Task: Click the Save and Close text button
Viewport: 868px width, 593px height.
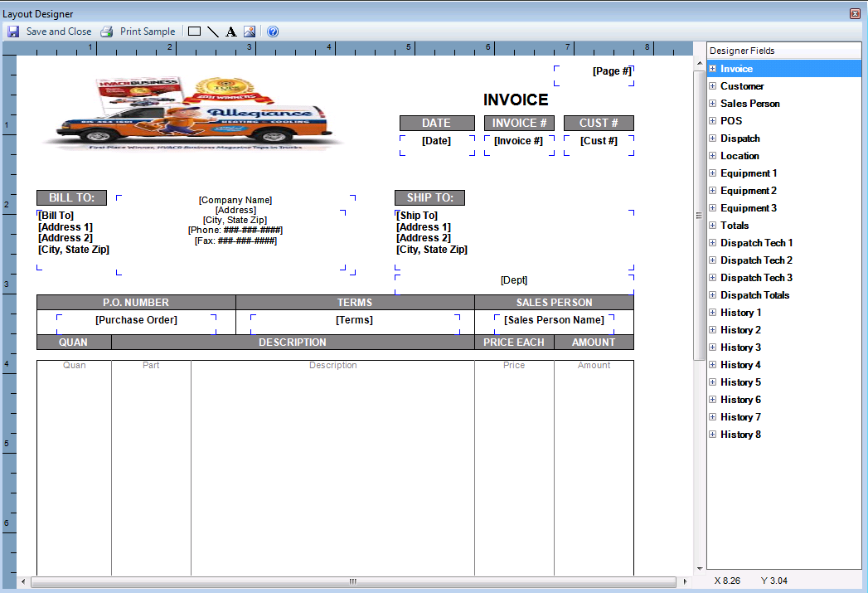Action: [x=59, y=32]
